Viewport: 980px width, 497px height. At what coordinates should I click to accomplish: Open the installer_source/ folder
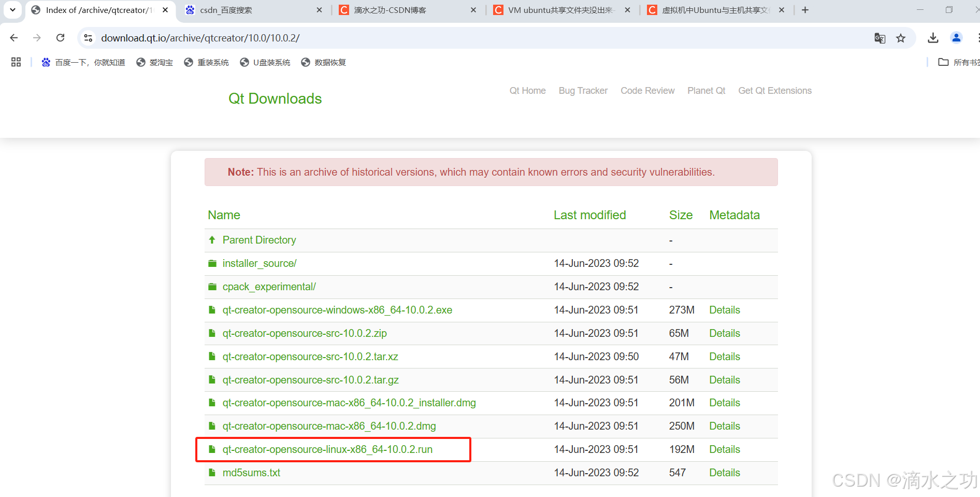(x=259, y=263)
